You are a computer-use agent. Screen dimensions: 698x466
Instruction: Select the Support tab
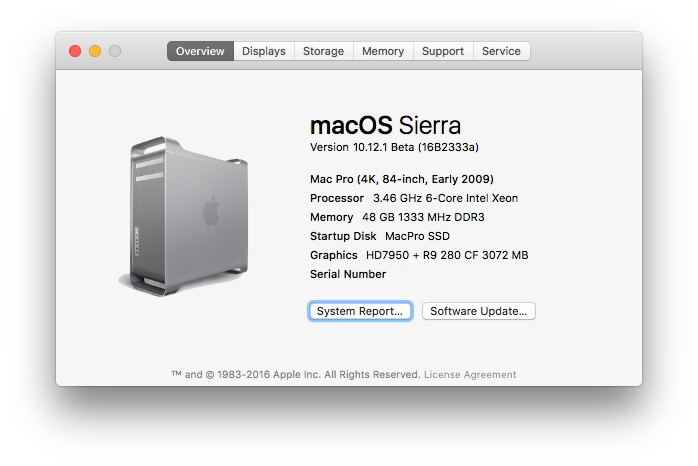pyautogui.click(x=443, y=51)
